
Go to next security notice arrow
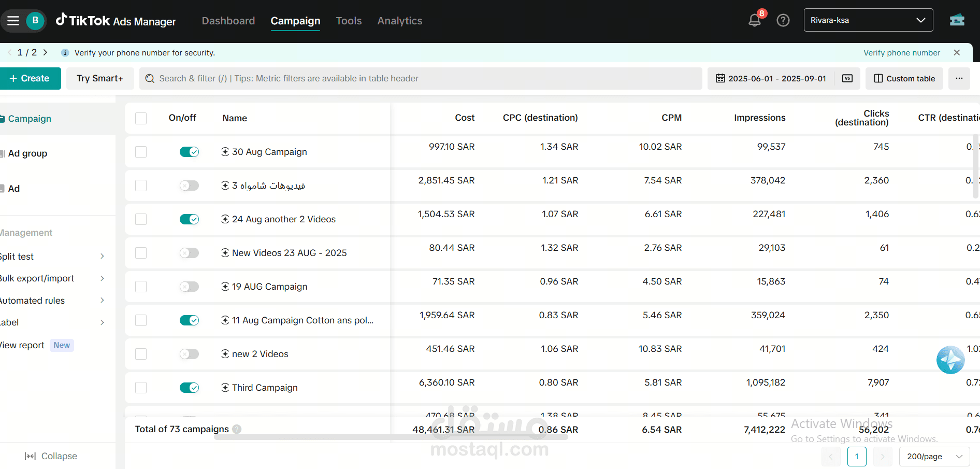tap(46, 52)
